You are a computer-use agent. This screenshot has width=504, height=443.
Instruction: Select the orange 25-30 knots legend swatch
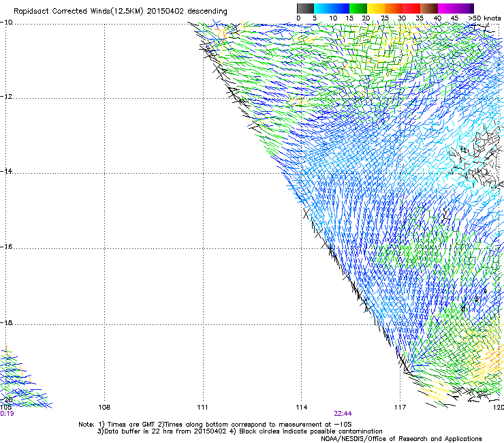point(394,8)
